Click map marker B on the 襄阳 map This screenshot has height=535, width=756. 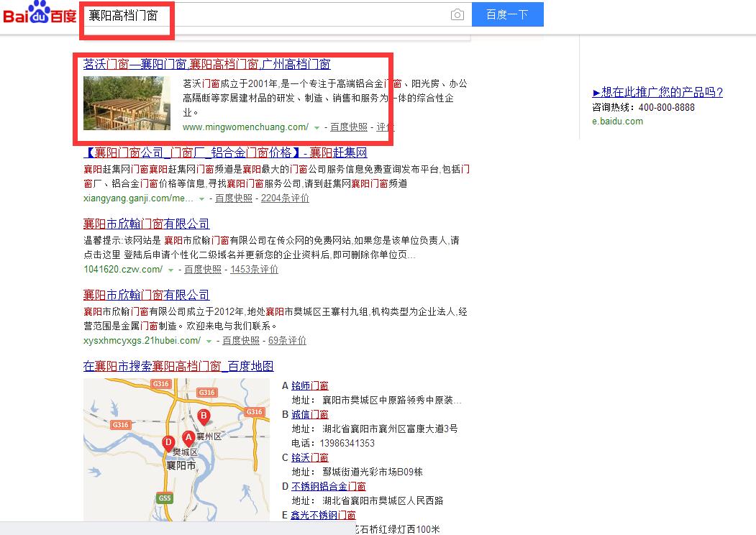[x=204, y=416]
